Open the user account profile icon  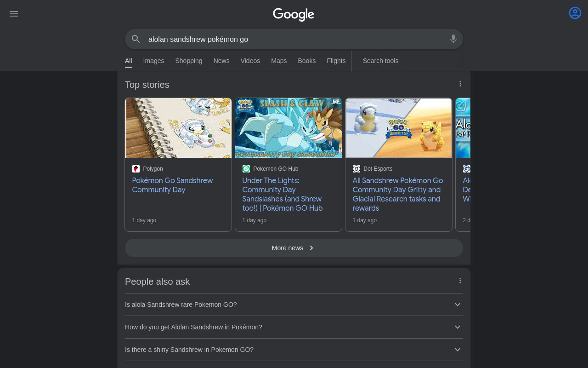click(575, 13)
